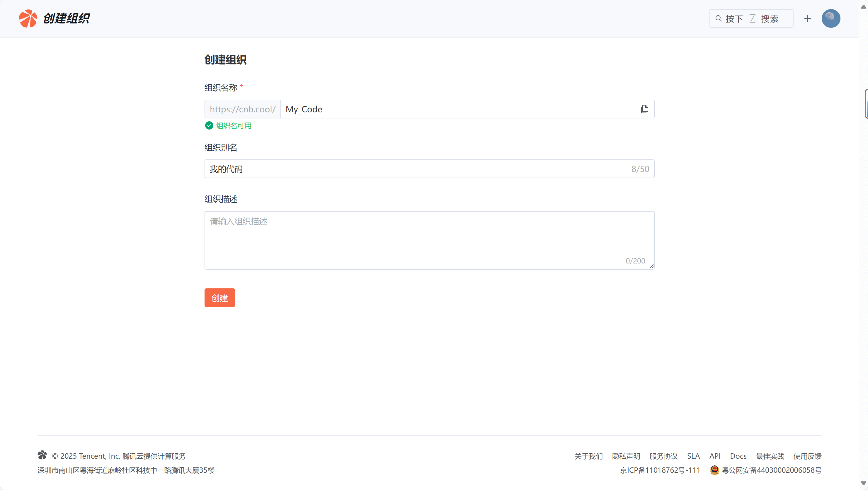Click the 京ICP备11018762号-111 link

pos(660,470)
